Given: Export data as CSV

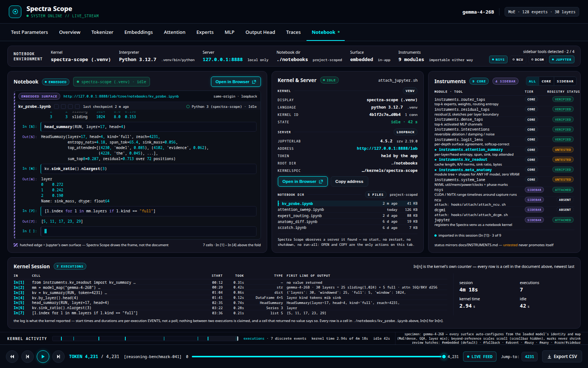Looking at the screenshot, I should tap(562, 357).
